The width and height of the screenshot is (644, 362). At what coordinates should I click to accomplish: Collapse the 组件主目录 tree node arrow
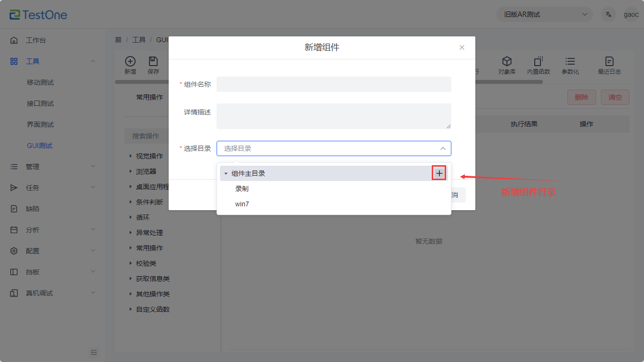click(x=226, y=174)
